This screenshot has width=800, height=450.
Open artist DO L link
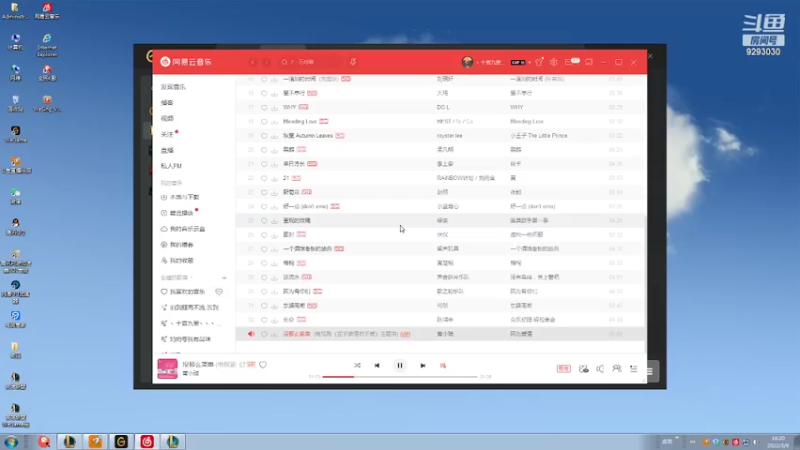coord(443,107)
